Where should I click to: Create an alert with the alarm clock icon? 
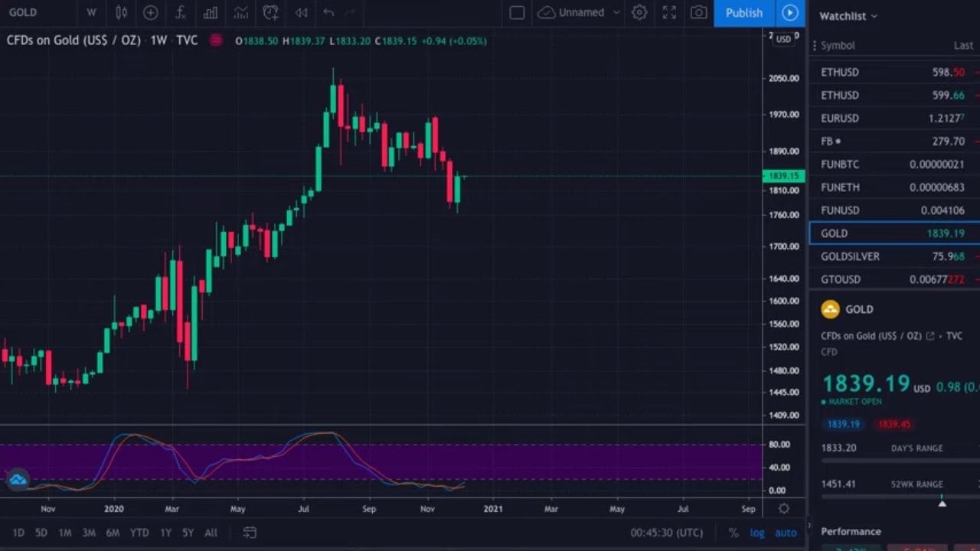tap(270, 12)
